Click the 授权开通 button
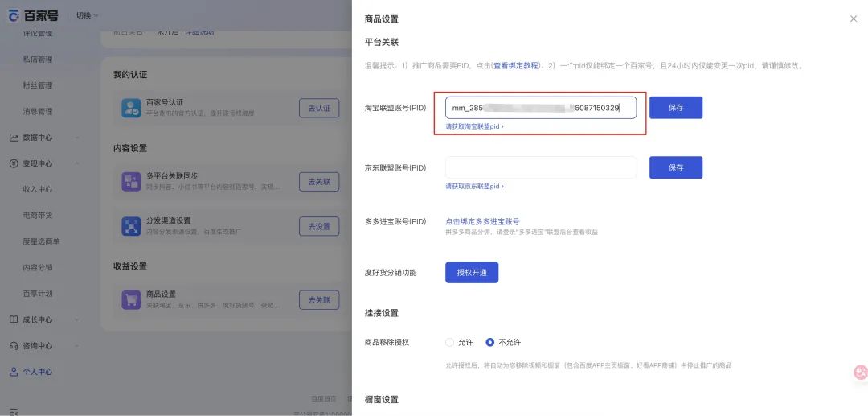Screen dimensions: 868x416 472,273
